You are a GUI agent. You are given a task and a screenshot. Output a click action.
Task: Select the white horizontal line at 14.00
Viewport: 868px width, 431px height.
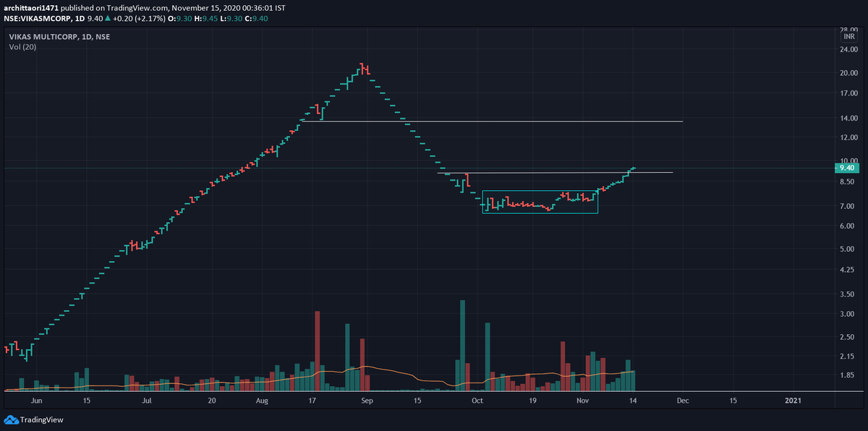492,121
